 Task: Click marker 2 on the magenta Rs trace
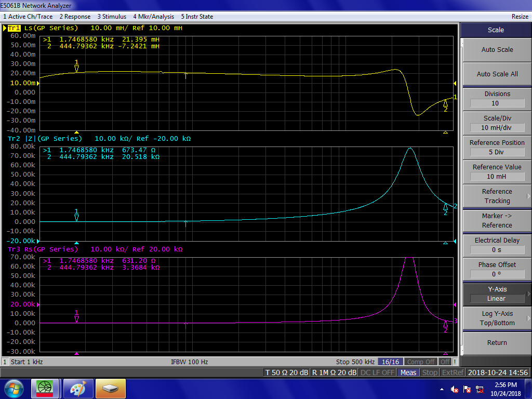tap(445, 327)
